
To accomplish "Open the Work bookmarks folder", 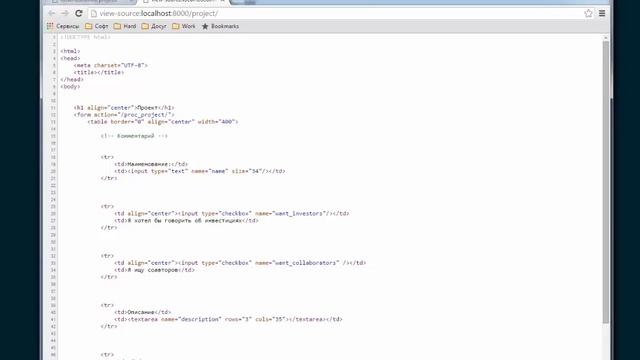I will coord(184,26).
